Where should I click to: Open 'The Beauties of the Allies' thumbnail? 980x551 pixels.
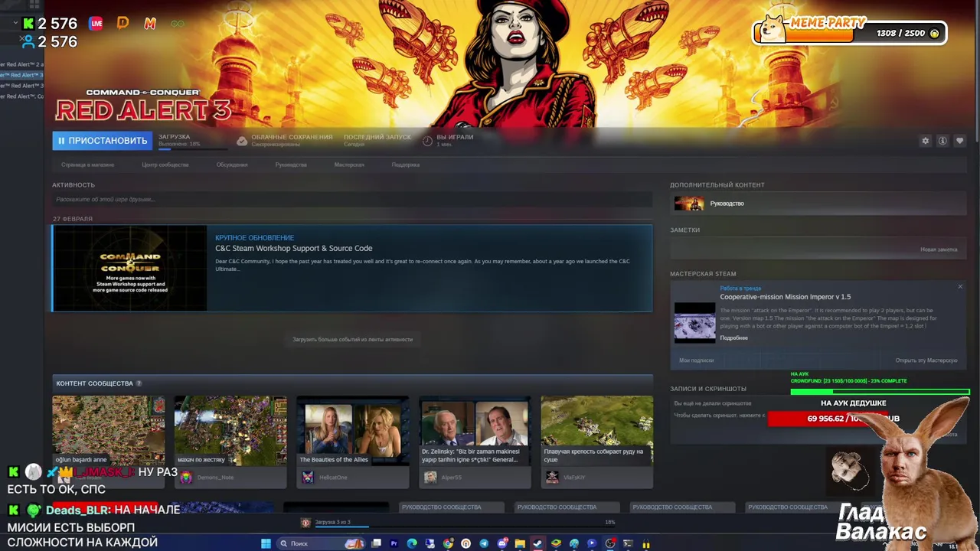[352, 430]
